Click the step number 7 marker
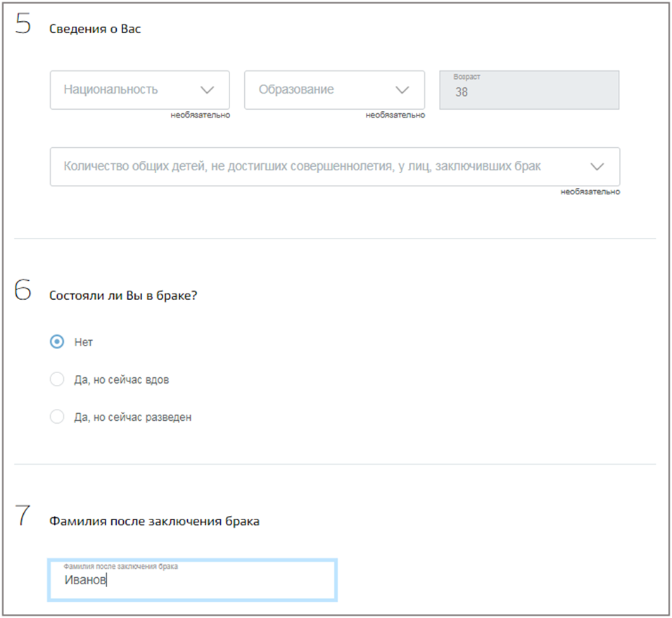This screenshot has width=672, height=618. tap(23, 515)
